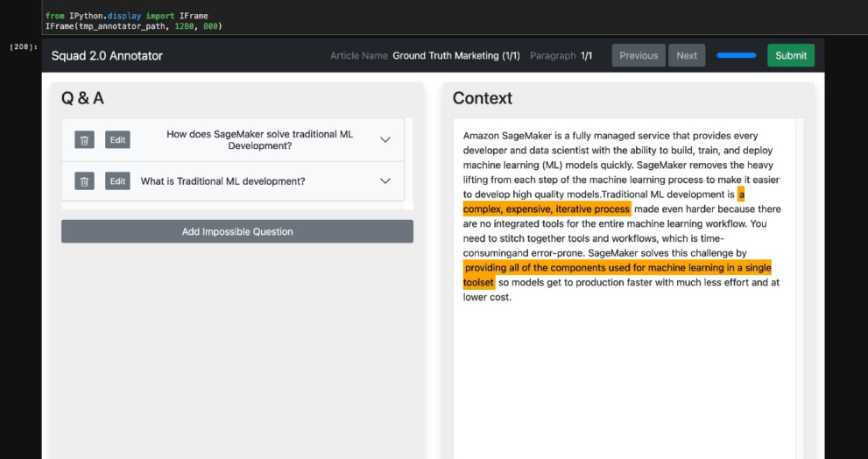Expand the 'What is Traditional ML development?' chevron
The image size is (868, 459).
pyautogui.click(x=385, y=181)
